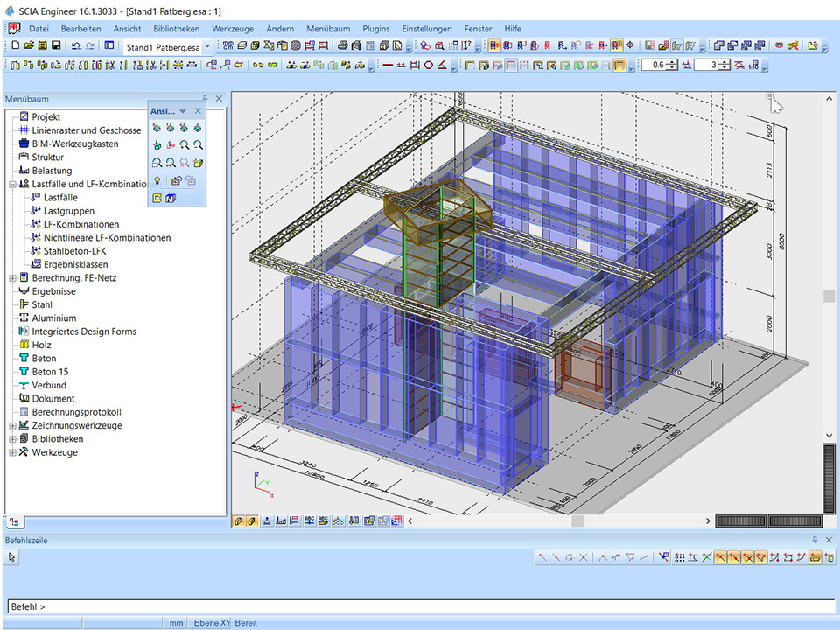Open Ergebnisse in the Menübaum
Viewport: 840px width, 630px height.
(53, 291)
